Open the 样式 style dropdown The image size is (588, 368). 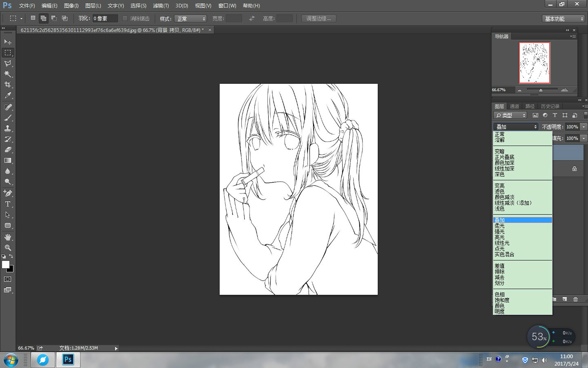point(191,19)
